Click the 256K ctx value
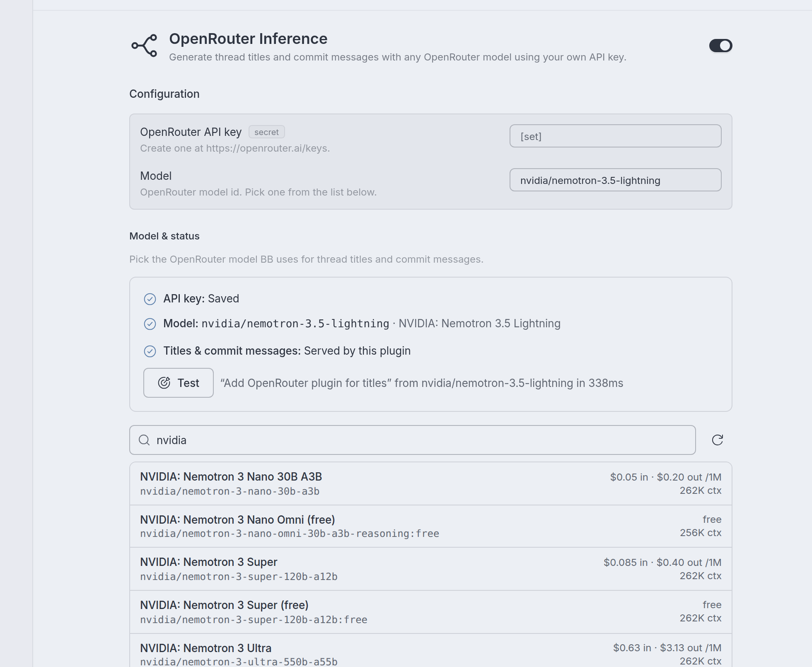Screen dimensions: 812x667 [701, 533]
